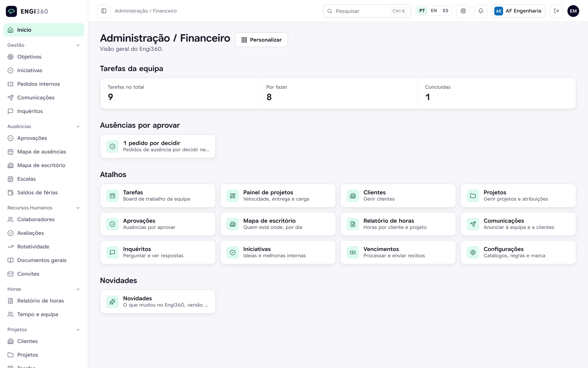The width and height of the screenshot is (588, 368).
Task: Click the Iniciativas shortcut check icon
Action: (x=232, y=252)
